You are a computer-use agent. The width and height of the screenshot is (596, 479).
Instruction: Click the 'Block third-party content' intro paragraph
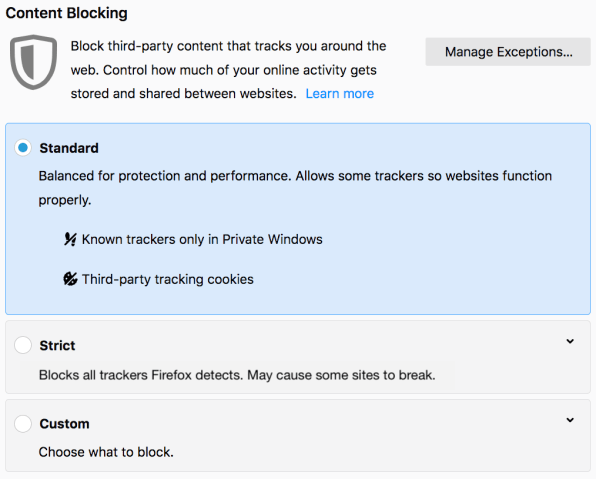[x=228, y=70]
